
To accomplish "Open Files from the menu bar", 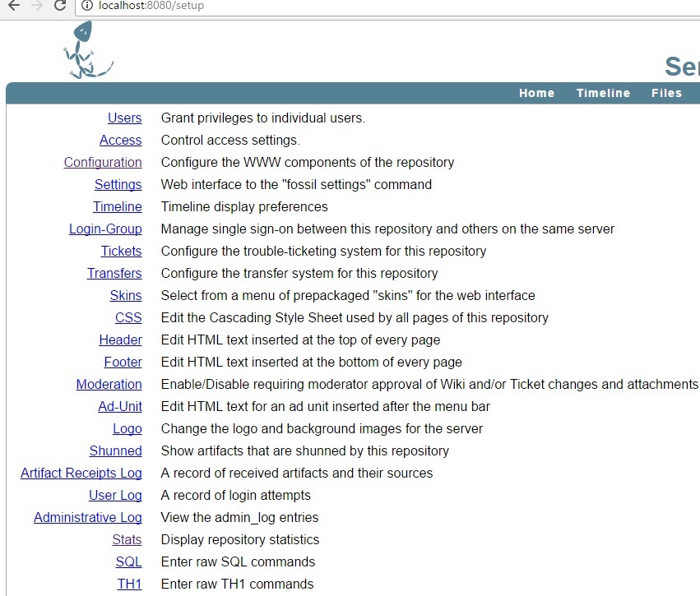I will point(666,93).
